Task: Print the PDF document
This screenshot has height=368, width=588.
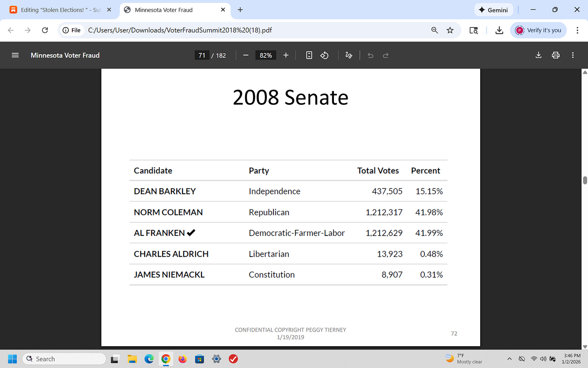Action: coord(556,55)
